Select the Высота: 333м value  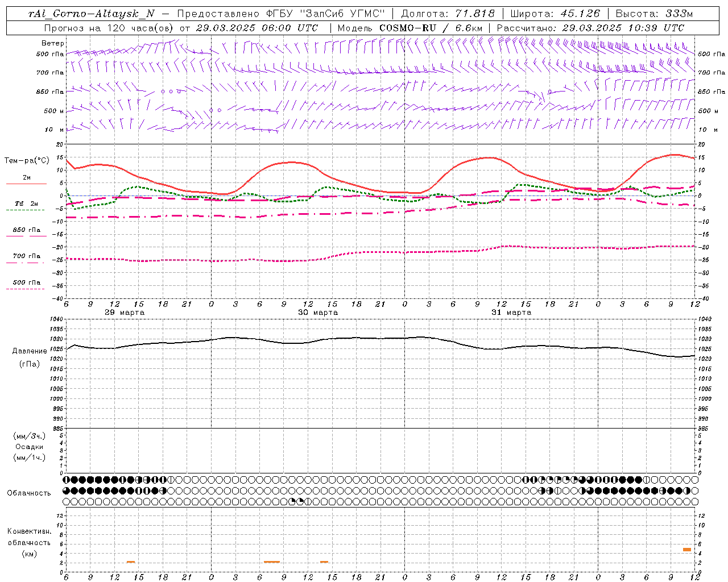(655, 14)
